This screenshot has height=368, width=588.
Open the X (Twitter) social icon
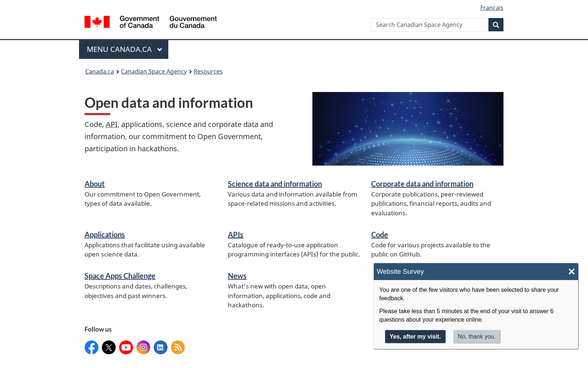[x=109, y=347]
